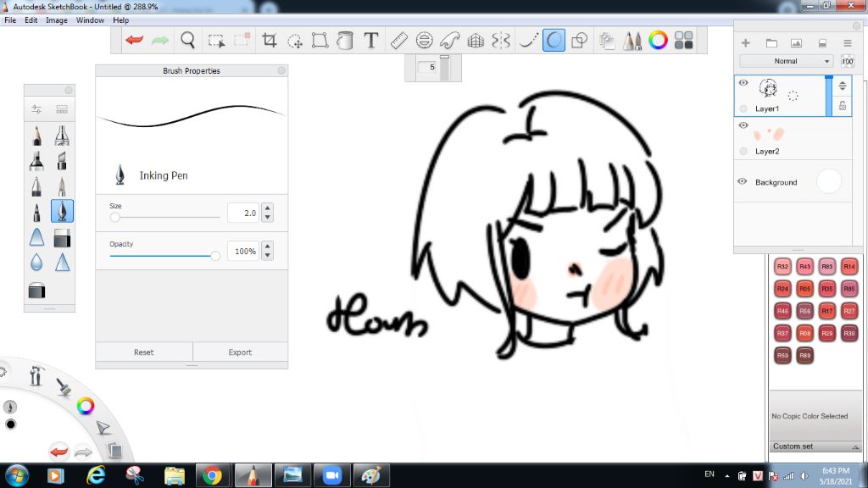Select the Zoom magnifier tool

click(187, 40)
